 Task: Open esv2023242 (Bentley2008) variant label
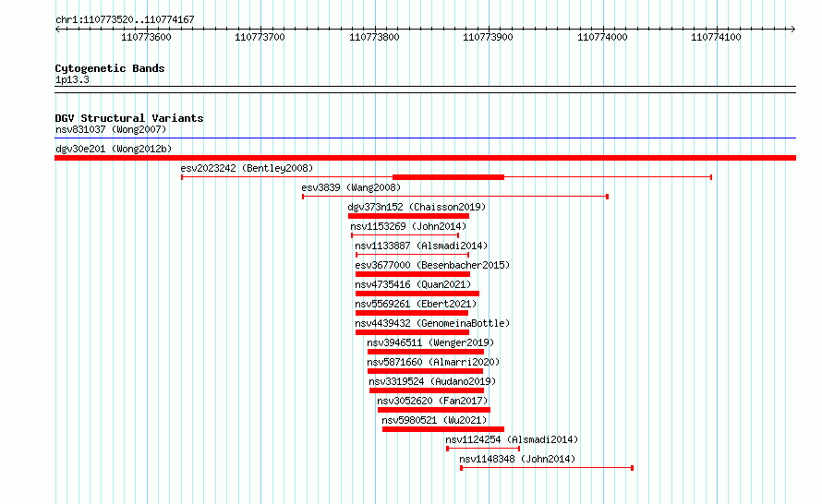point(247,168)
